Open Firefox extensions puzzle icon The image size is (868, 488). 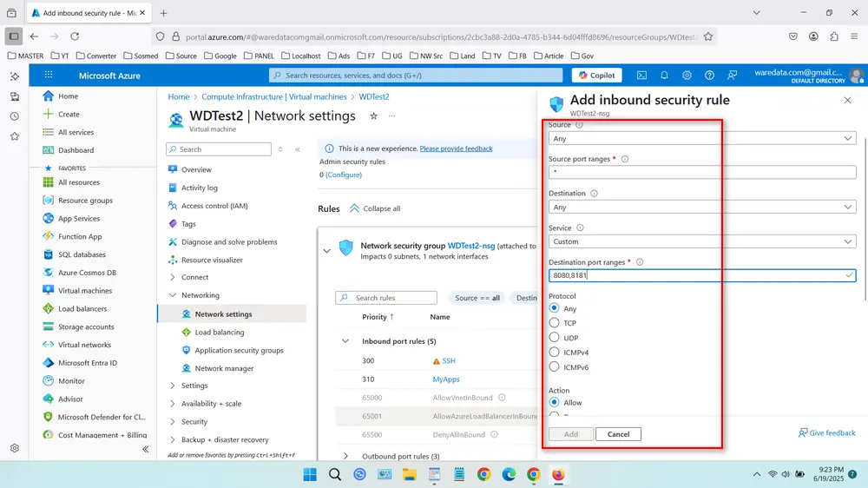pos(834,36)
